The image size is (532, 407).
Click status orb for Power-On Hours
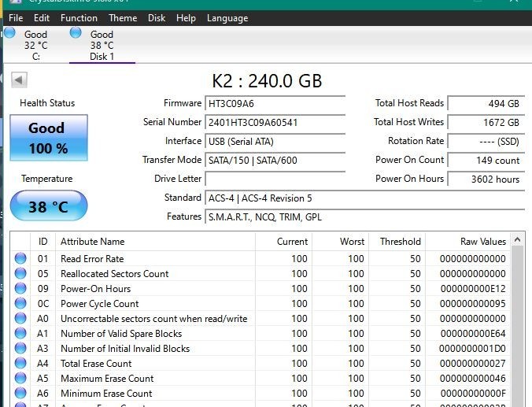tap(20, 288)
